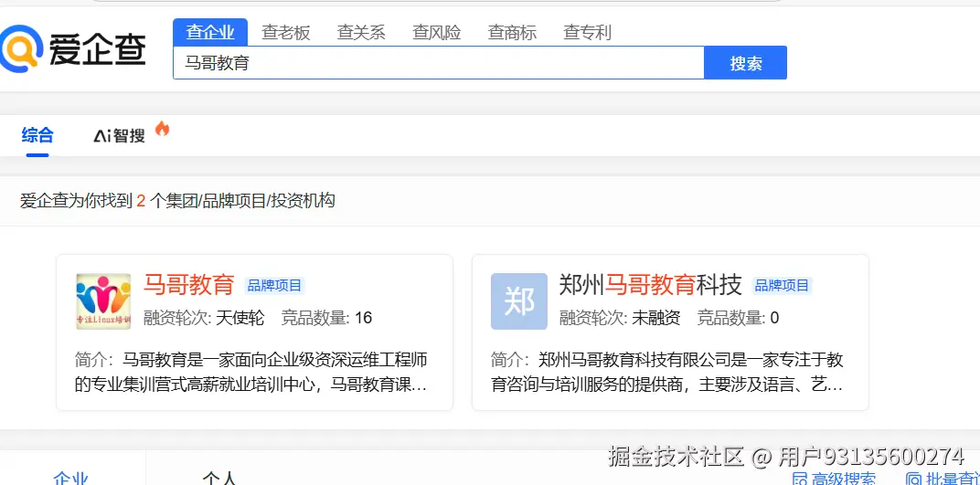Focus the search box containing 马哥教育
Viewport: 980px width, 485px height.
(439, 62)
